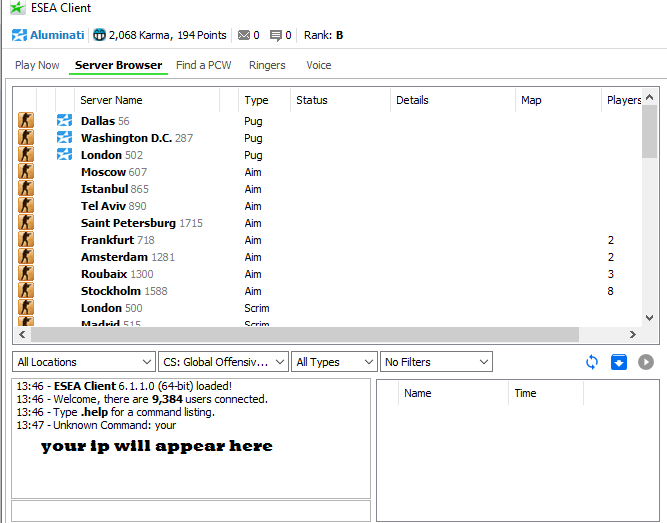Click the server list scroll down arrow
The height and width of the screenshot is (523, 667).
[x=650, y=317]
